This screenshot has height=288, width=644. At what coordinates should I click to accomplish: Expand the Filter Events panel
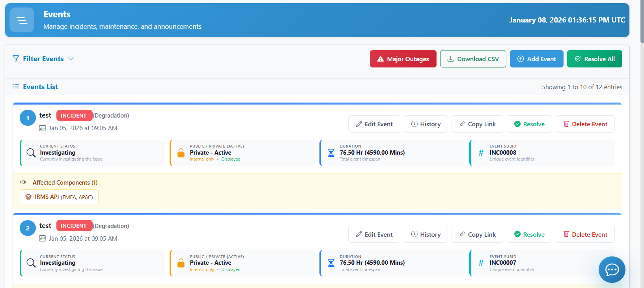[x=43, y=59]
